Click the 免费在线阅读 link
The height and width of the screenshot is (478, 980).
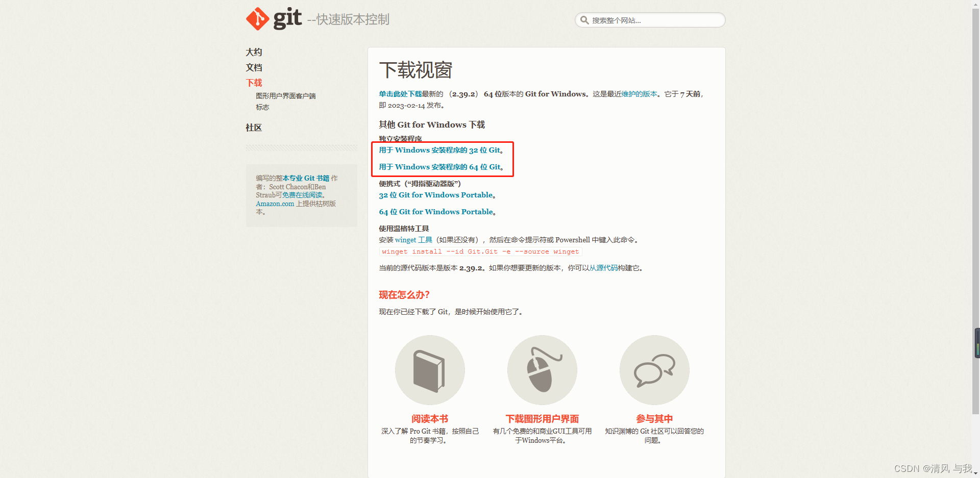[302, 195]
